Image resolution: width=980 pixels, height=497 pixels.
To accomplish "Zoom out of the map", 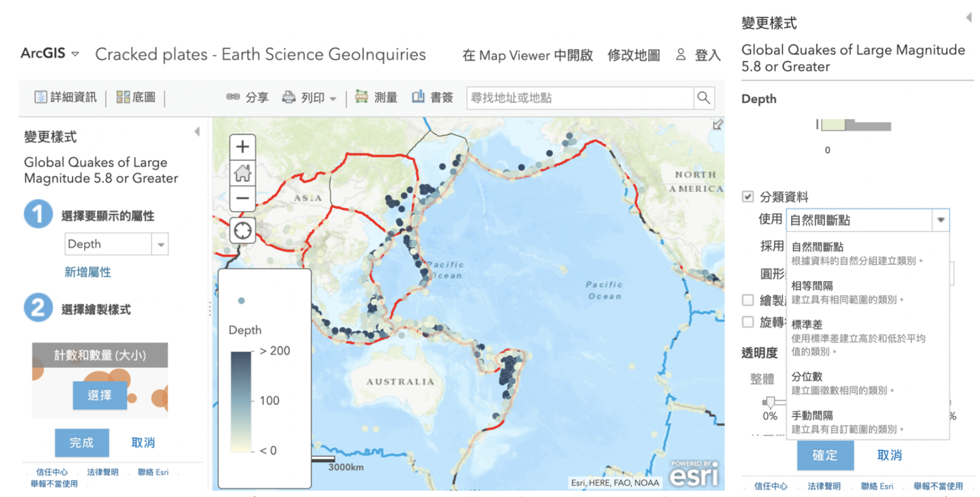I will [243, 198].
